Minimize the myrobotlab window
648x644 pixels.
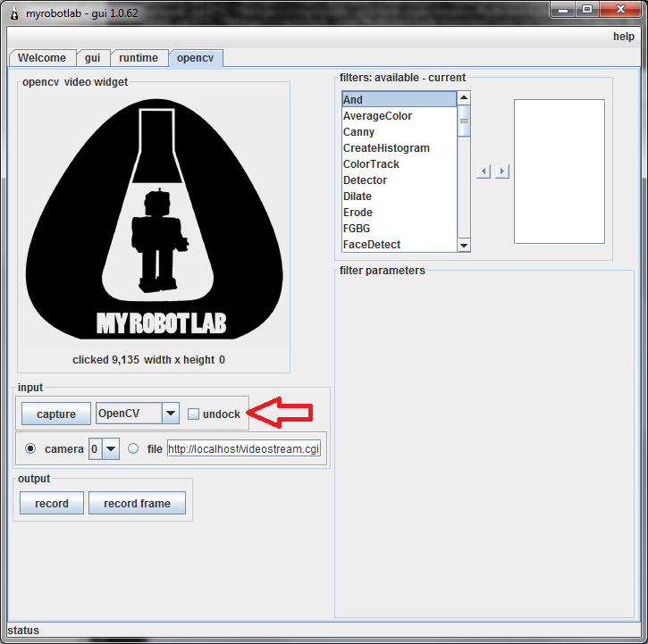pos(563,10)
